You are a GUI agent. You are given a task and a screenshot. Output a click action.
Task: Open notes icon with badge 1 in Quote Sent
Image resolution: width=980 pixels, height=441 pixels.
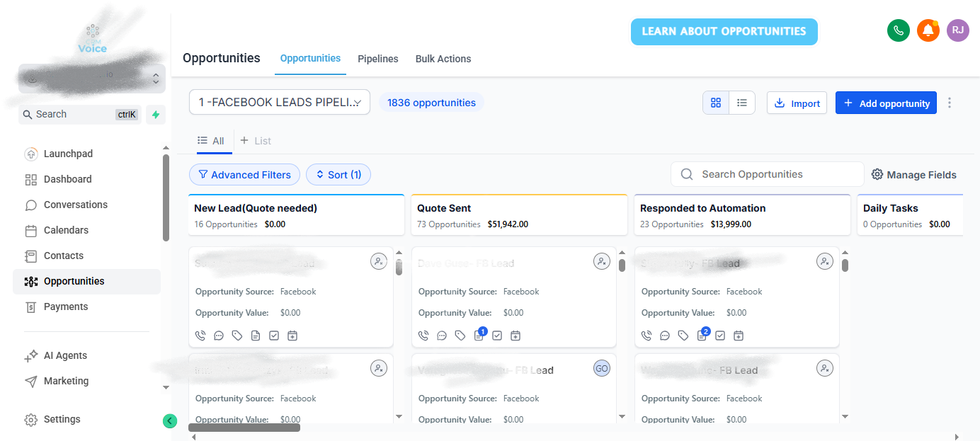[479, 335]
